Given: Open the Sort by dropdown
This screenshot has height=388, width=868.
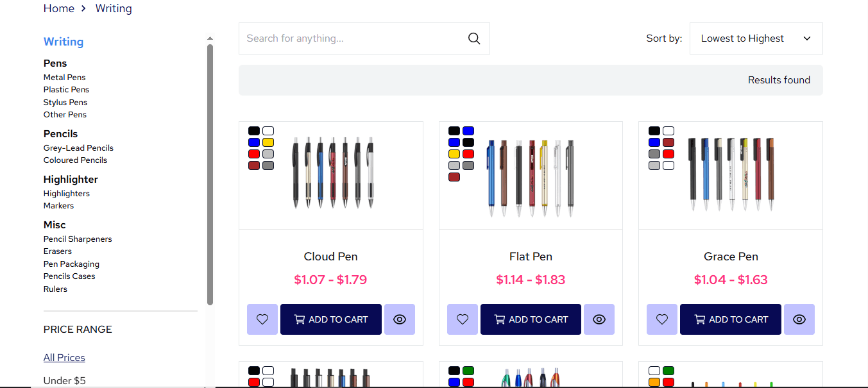Looking at the screenshot, I should pos(755,38).
